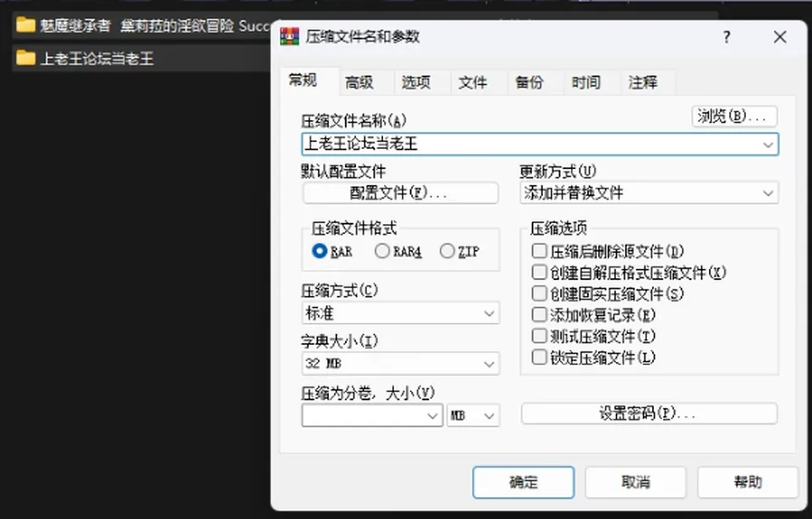Click the folder icon beside 魅魔继承者

click(25, 25)
